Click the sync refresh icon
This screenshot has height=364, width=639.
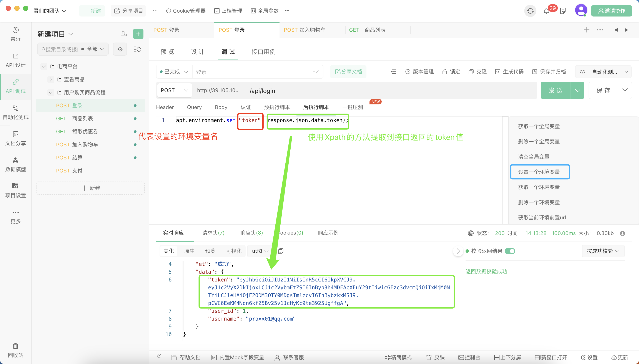[x=530, y=11]
